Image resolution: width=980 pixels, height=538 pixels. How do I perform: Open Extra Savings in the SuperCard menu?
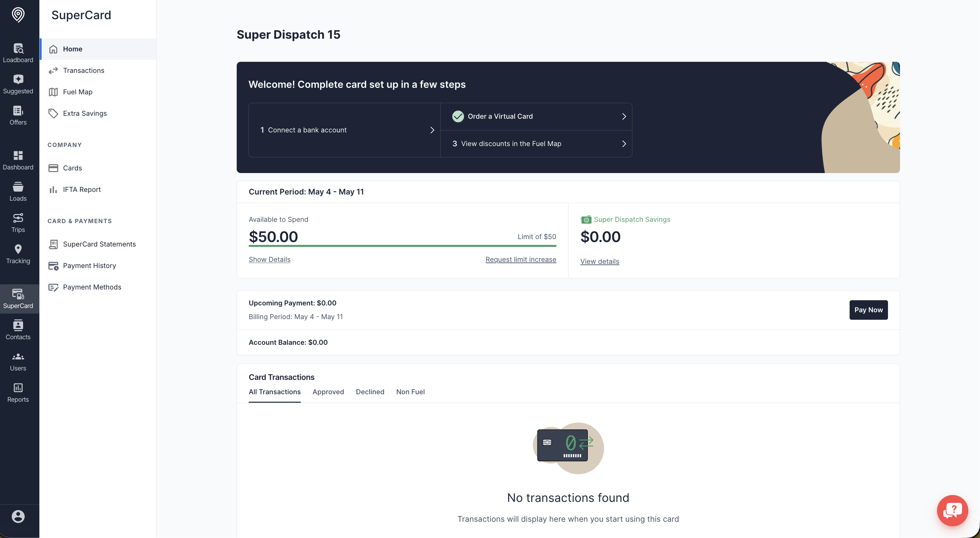tap(98, 114)
